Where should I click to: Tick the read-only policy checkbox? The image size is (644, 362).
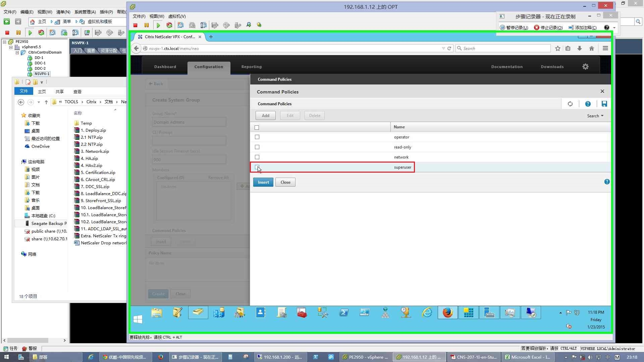[x=257, y=147]
